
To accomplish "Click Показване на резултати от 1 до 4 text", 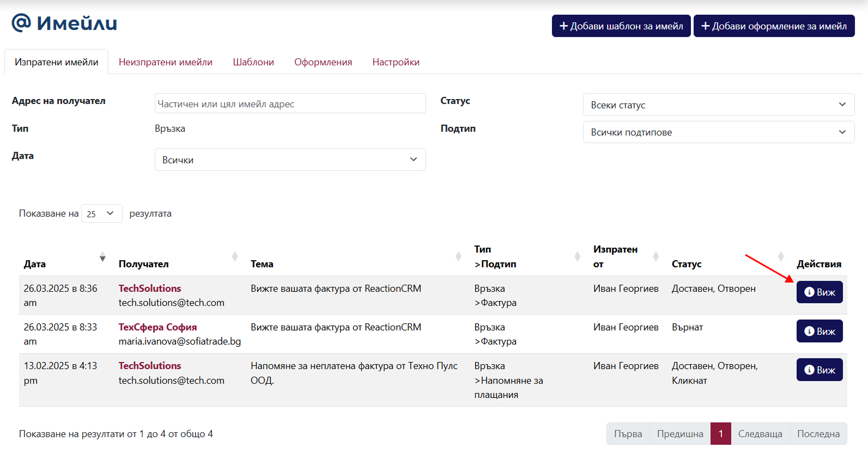I will (x=116, y=434).
